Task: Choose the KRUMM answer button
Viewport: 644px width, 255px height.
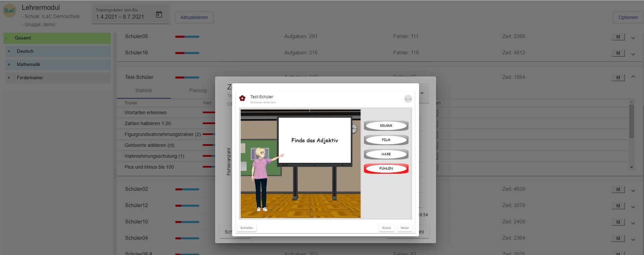Action: click(x=386, y=126)
